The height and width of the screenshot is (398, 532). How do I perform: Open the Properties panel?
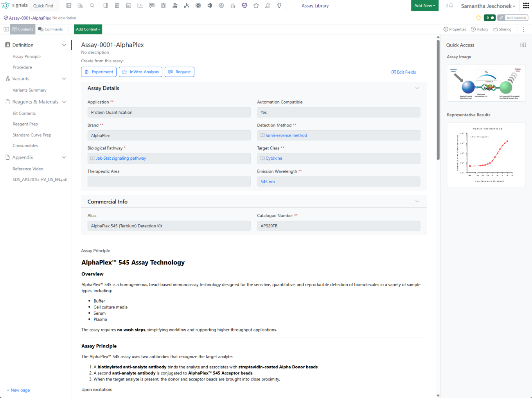tap(455, 29)
